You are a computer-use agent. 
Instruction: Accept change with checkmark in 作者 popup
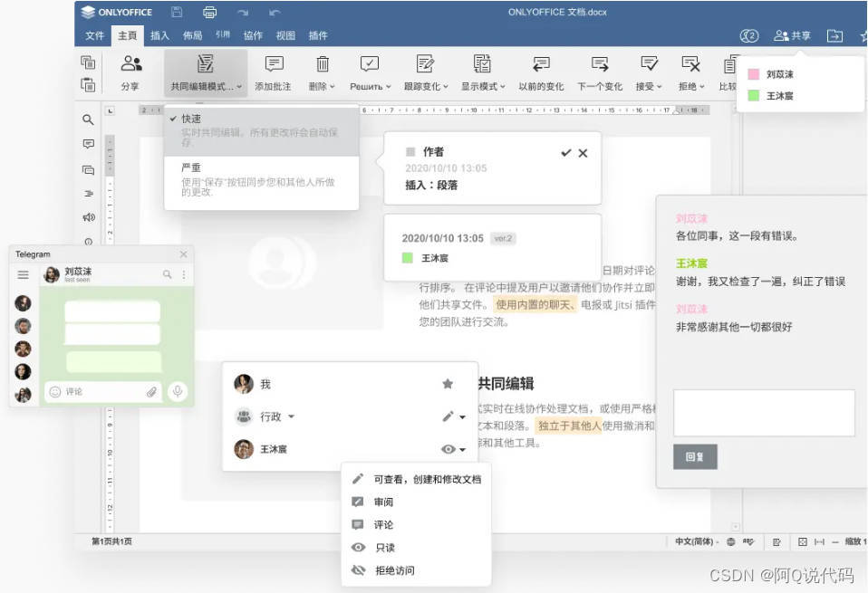click(x=565, y=153)
